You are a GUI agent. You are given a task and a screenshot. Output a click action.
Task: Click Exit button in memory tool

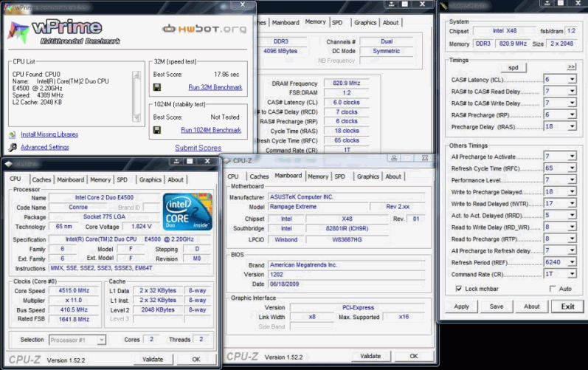coord(567,306)
